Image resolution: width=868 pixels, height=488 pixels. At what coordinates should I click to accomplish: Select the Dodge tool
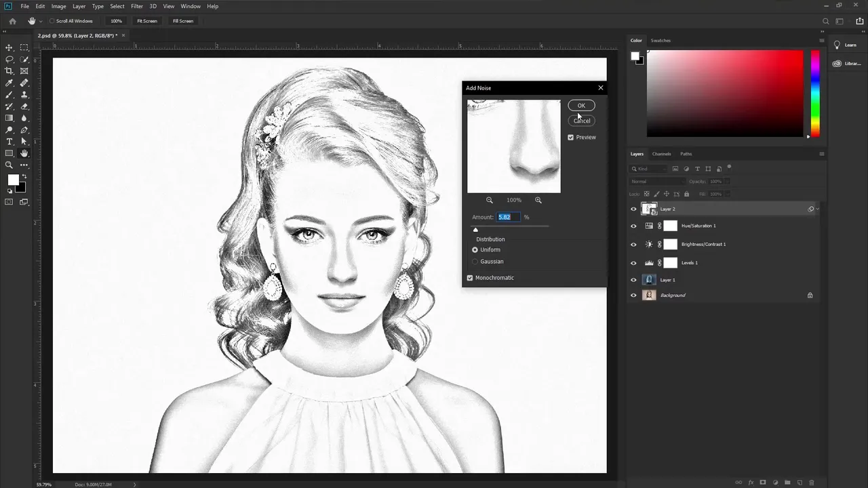click(9, 129)
